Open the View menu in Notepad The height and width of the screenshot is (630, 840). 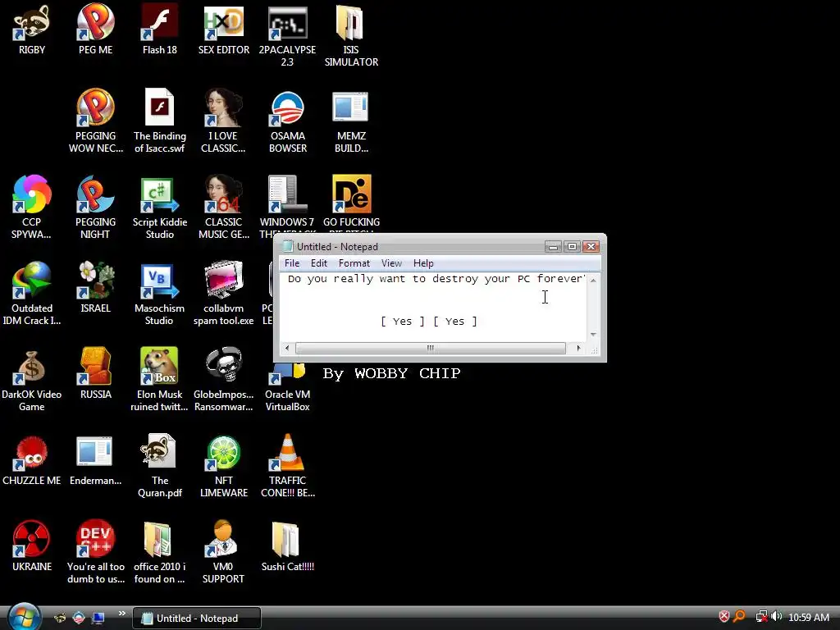(x=391, y=263)
